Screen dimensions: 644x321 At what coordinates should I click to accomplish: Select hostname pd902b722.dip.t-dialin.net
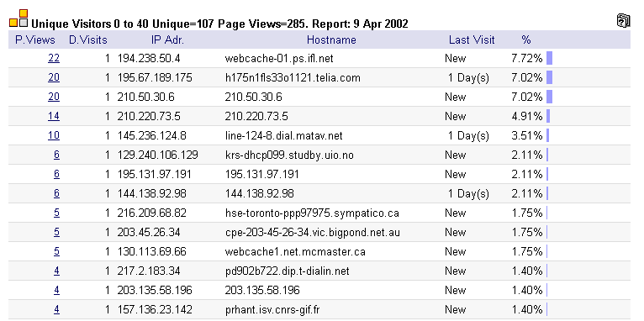click(287, 271)
